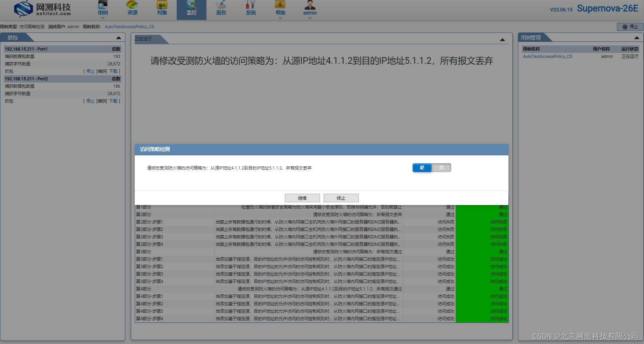The width and height of the screenshot is (644, 344).
Task: Expand the chevron under admin
Action: [310, 18]
